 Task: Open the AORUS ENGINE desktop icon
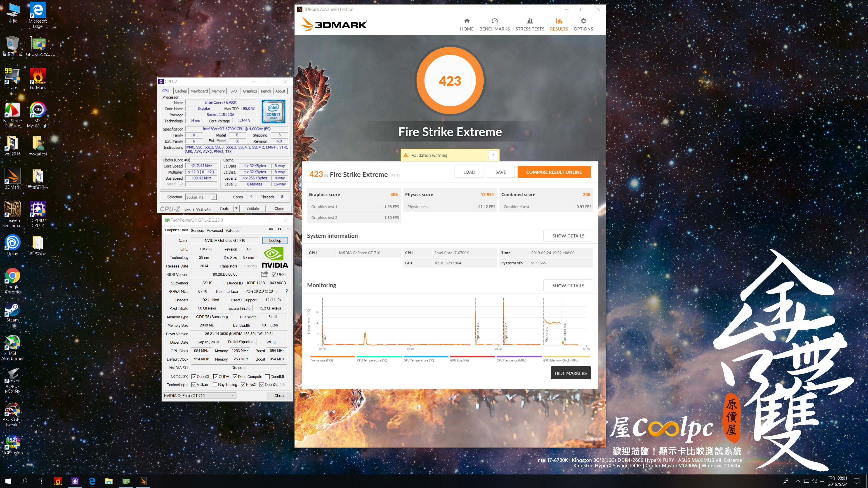click(x=12, y=380)
